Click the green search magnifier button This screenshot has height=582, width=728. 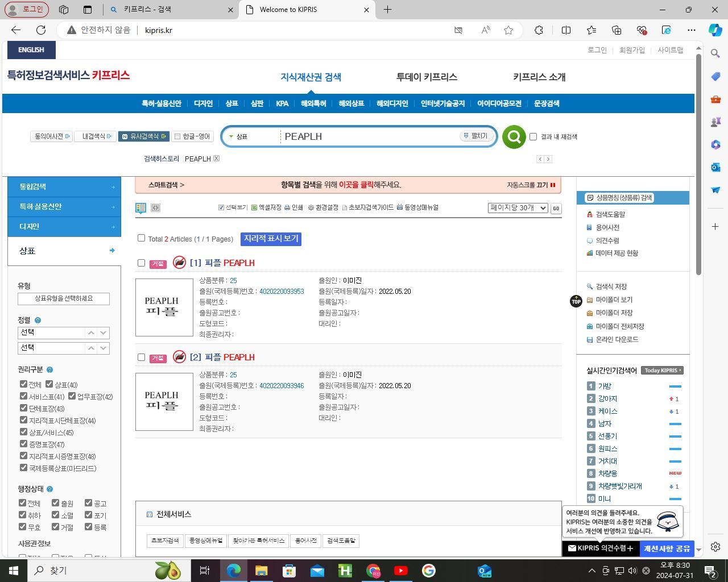tap(514, 137)
